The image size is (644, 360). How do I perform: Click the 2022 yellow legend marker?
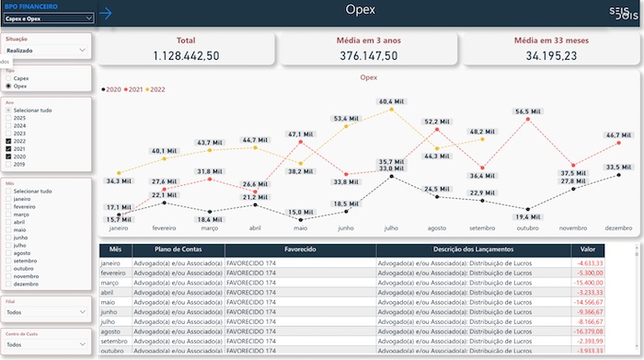(147, 89)
